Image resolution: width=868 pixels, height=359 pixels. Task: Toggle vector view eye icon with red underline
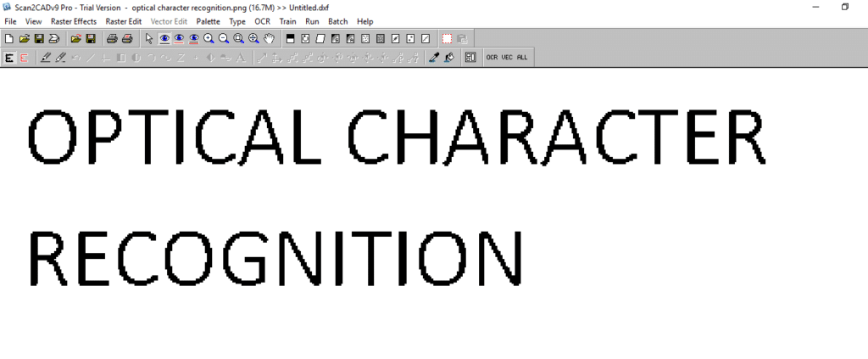click(x=179, y=39)
